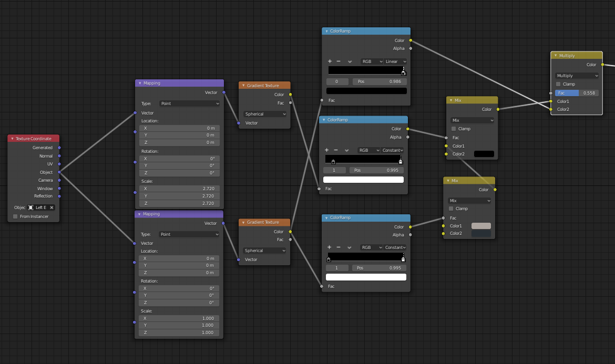This screenshot has height=364, width=615.
Task: Click the Color2 input socket on Multiply node
Action: pyautogui.click(x=551, y=109)
